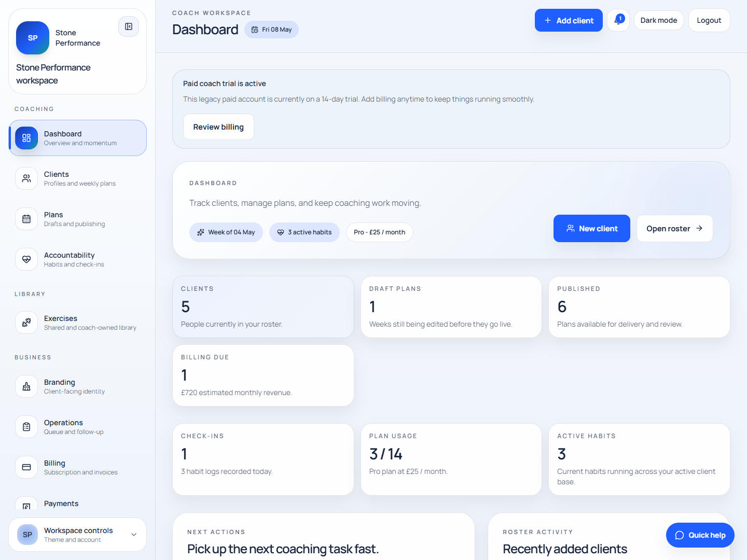747x560 pixels.
Task: Select Week of 04 May chip
Action: [226, 232]
